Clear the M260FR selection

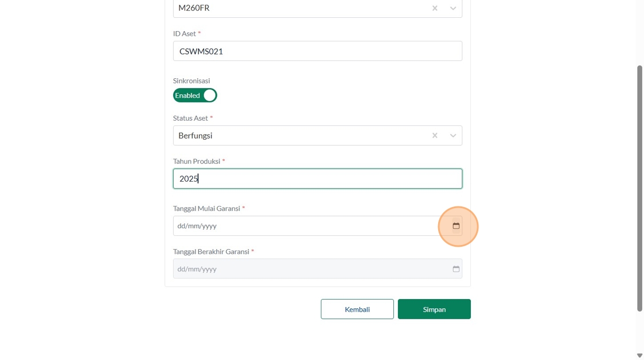[x=435, y=8]
